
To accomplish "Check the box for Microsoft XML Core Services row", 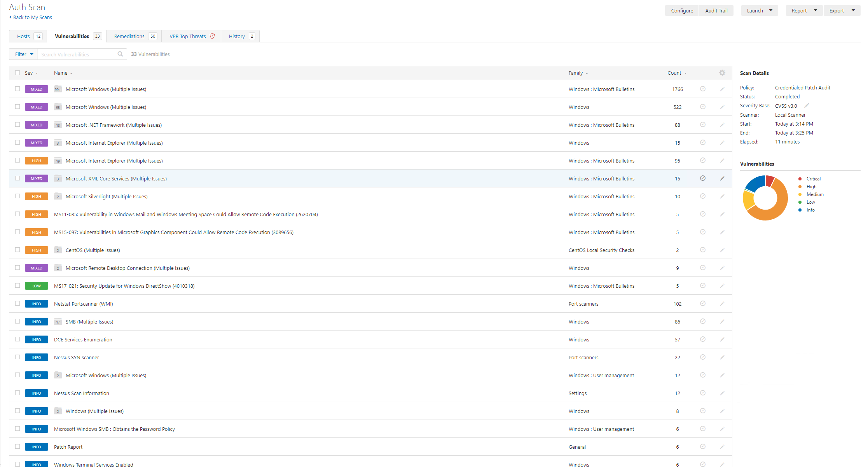I will coord(17,178).
